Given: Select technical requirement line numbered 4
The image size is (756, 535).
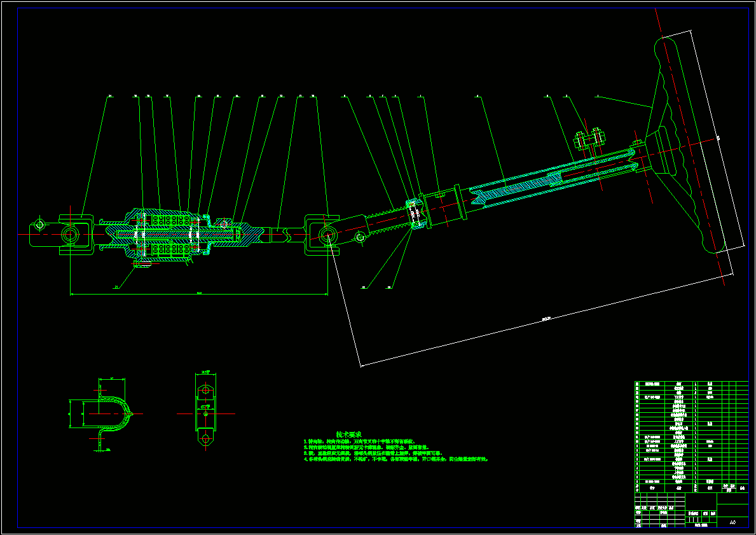Looking at the screenshot, I should [396, 459].
